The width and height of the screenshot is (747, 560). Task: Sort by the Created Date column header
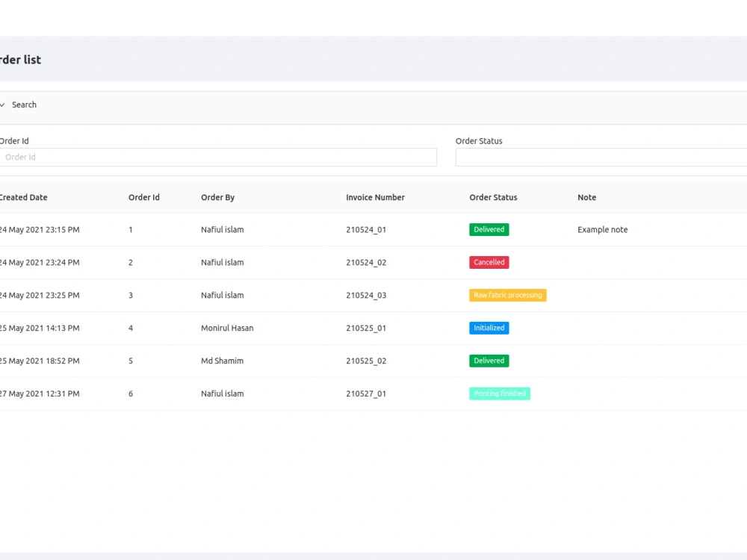[x=24, y=197]
